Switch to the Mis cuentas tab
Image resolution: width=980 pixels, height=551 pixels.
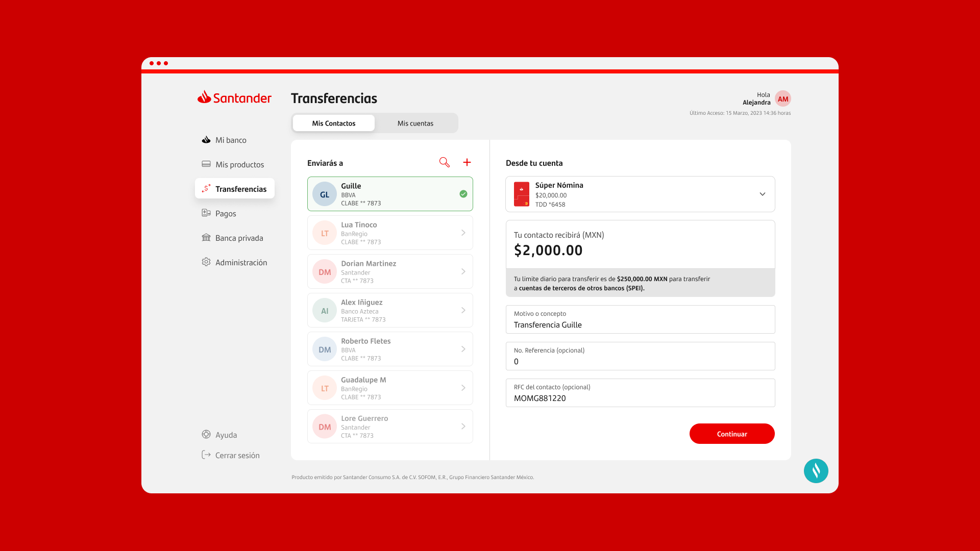coord(415,123)
